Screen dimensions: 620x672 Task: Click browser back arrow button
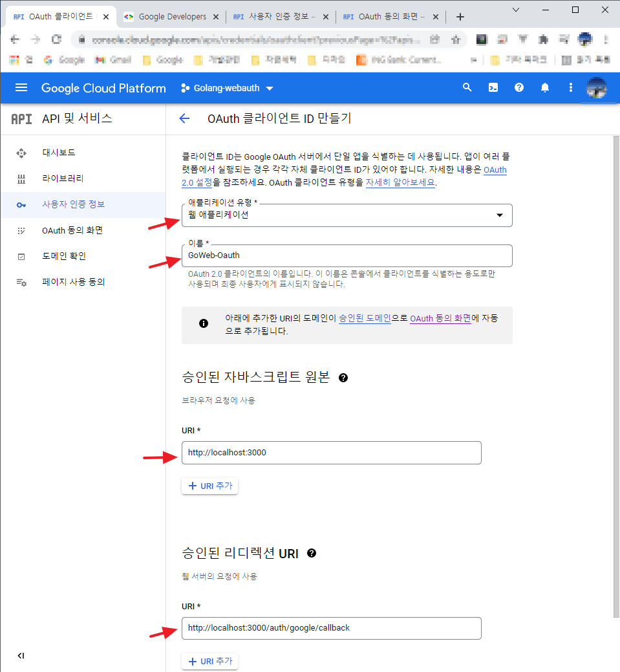pyautogui.click(x=15, y=39)
